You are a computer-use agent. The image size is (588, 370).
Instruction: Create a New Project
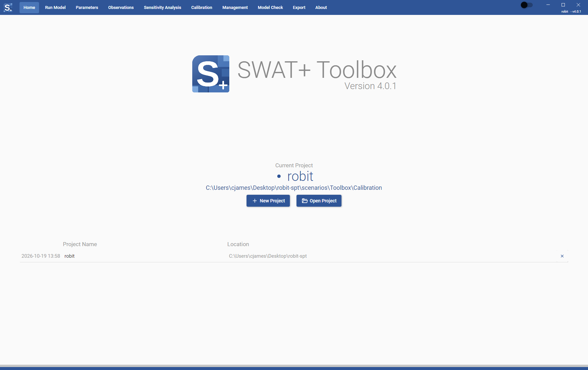tap(268, 201)
